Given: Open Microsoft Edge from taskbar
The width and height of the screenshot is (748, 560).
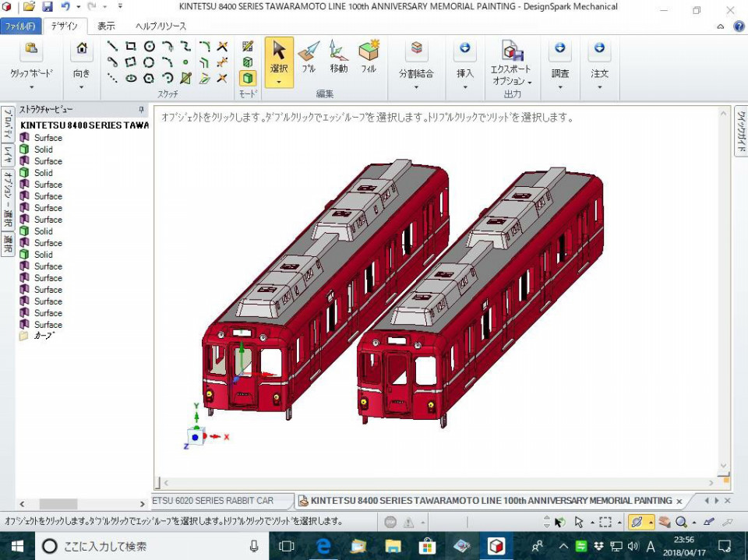Looking at the screenshot, I should (323, 546).
